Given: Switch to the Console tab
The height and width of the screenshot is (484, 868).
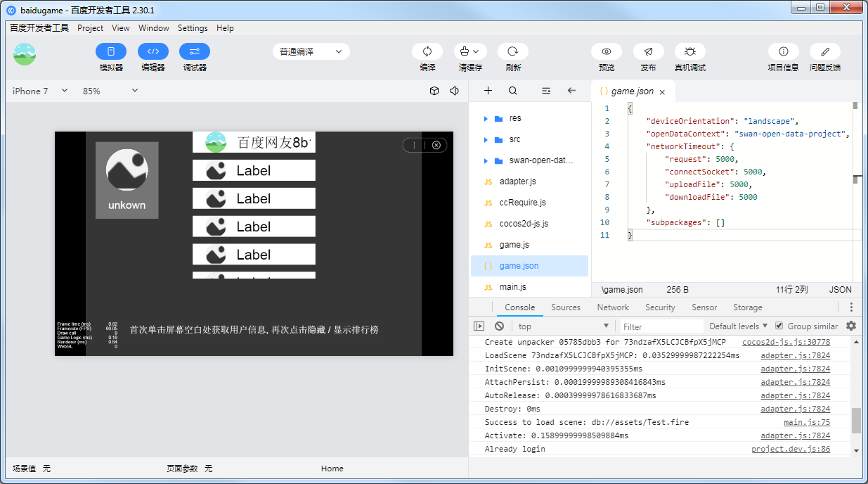Looking at the screenshot, I should pos(520,307).
